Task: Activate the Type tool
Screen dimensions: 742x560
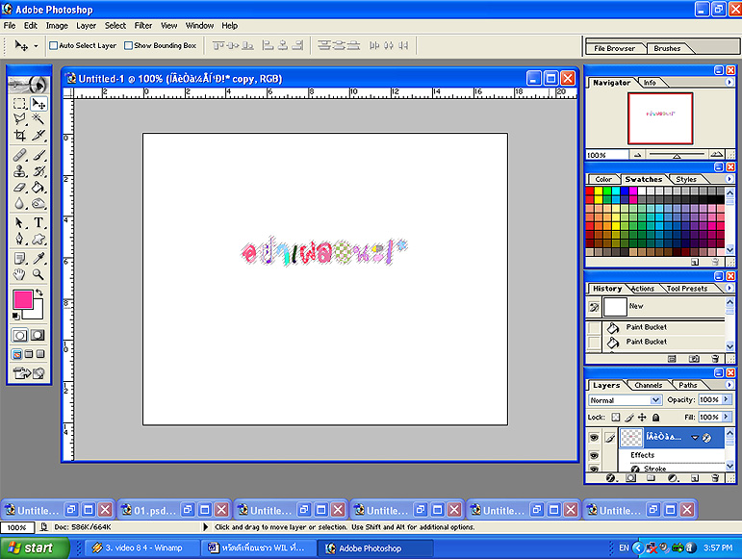Action: click(38, 222)
